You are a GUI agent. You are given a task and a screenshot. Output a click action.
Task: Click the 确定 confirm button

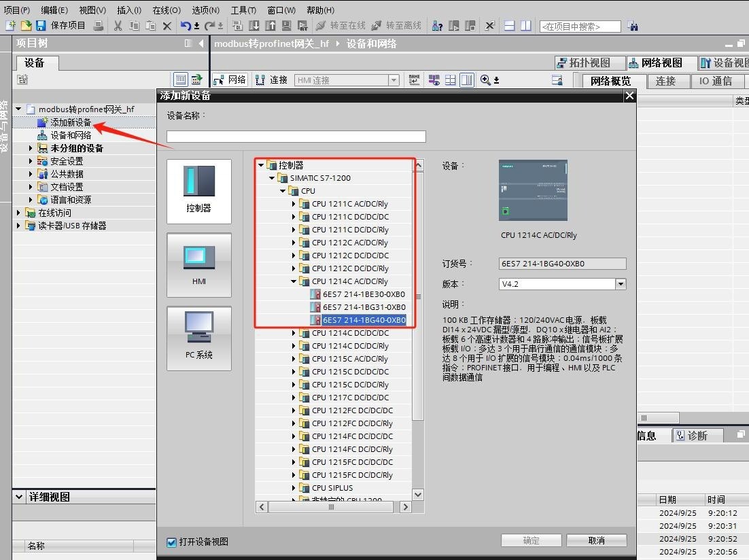click(531, 540)
